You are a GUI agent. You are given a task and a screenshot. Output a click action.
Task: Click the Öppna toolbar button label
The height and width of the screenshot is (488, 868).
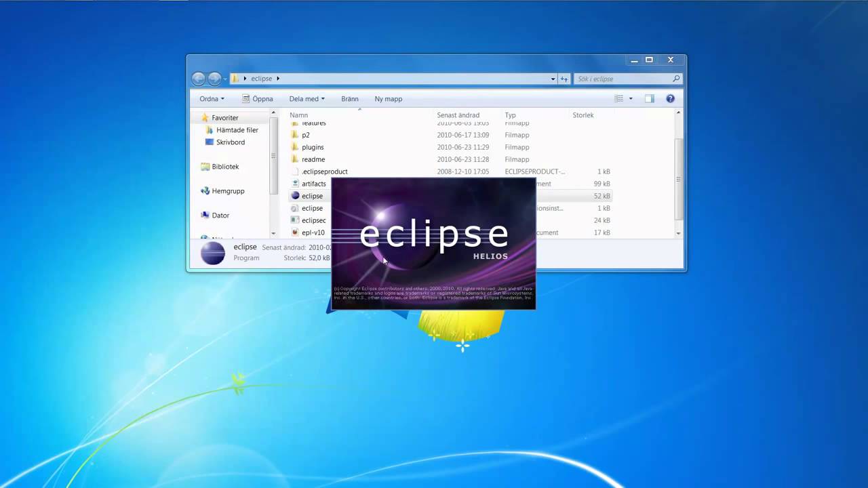(x=262, y=99)
